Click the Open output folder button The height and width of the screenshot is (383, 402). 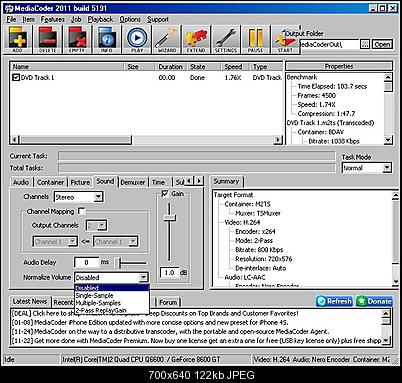(x=382, y=44)
